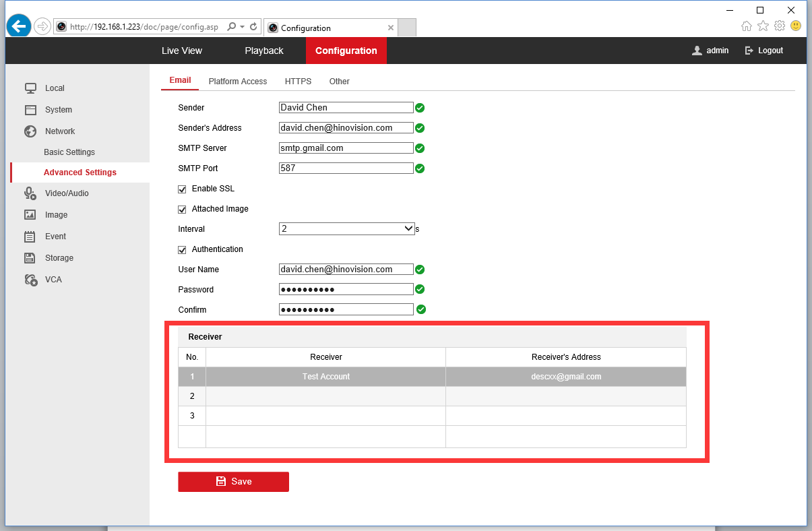
Task: Open the HTTPS tab
Action: point(298,82)
